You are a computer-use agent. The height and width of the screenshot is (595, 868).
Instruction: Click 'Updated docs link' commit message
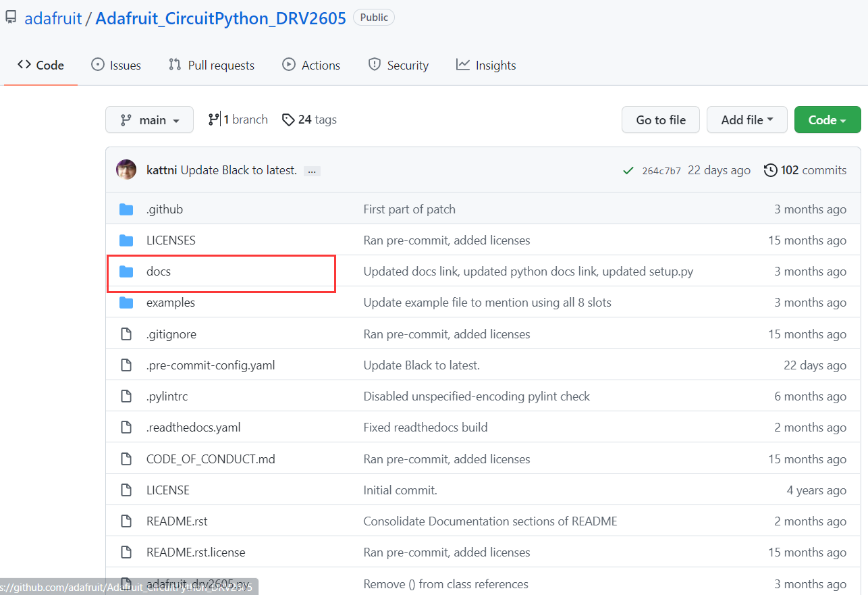click(x=528, y=271)
